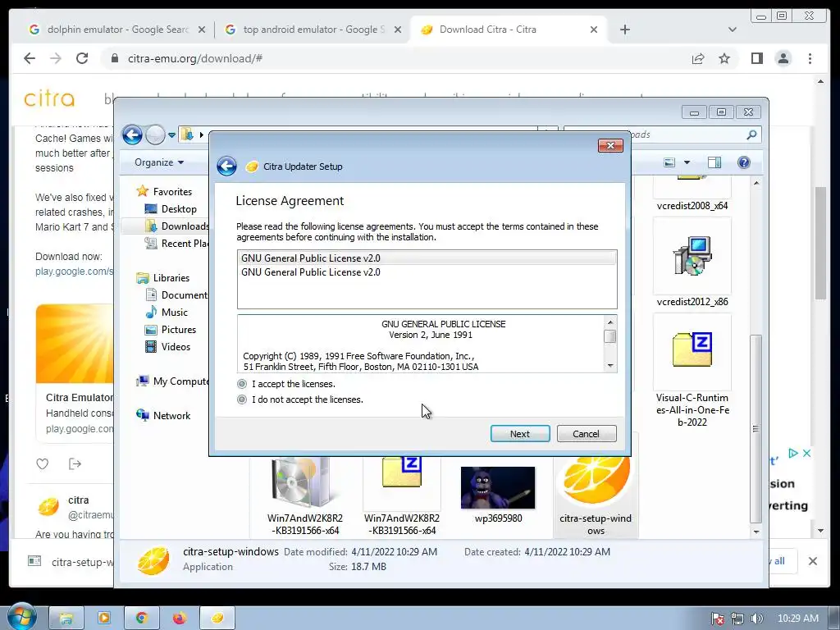This screenshot has height=630, width=840.
Task: Open Windows Media Player taskbar icon
Action: pos(104,619)
